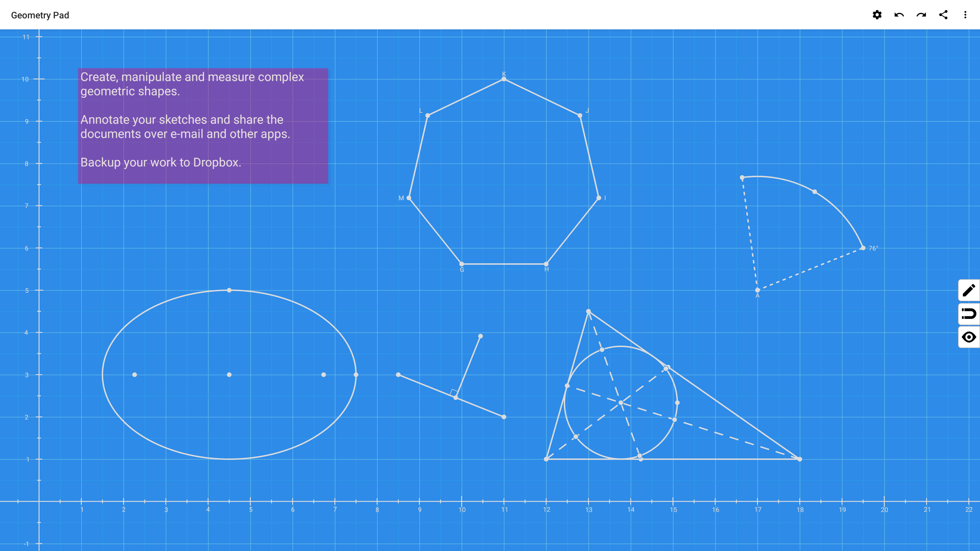This screenshot has width=980, height=551.
Task: Select heptagon vertex G
Action: click(461, 264)
